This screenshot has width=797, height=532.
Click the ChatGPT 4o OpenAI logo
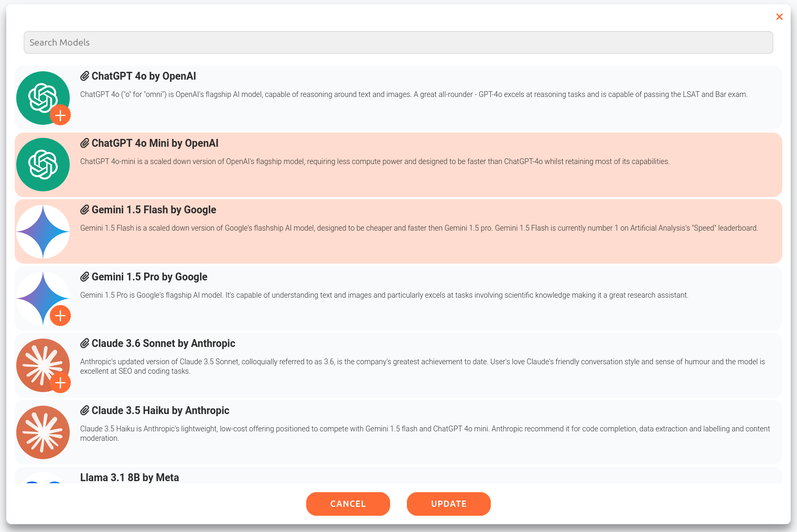[43, 98]
